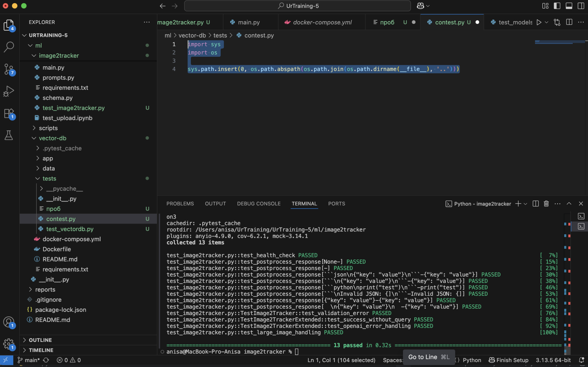
Task: Open the Extensions view
Action: [9, 113]
